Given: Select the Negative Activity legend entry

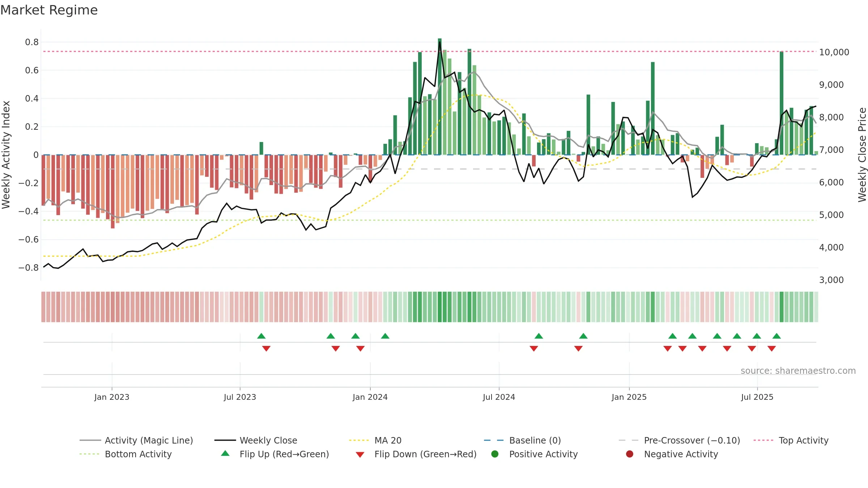Looking at the screenshot, I should [672, 454].
